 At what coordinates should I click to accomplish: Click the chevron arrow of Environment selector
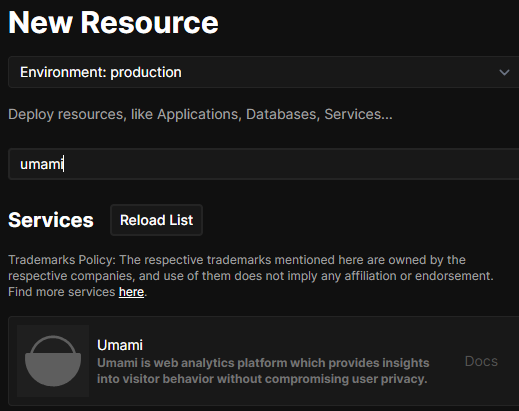point(504,72)
